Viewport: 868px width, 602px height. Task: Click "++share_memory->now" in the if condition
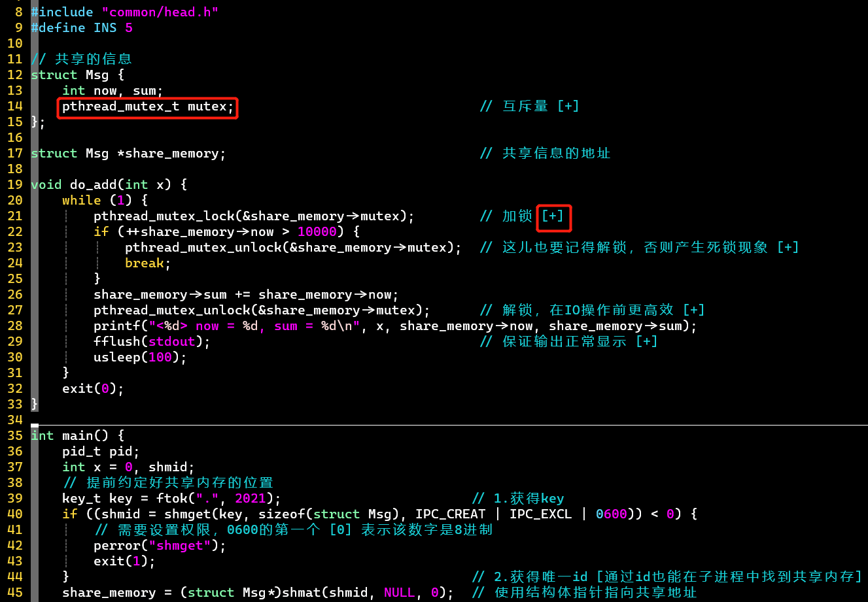tap(200, 231)
